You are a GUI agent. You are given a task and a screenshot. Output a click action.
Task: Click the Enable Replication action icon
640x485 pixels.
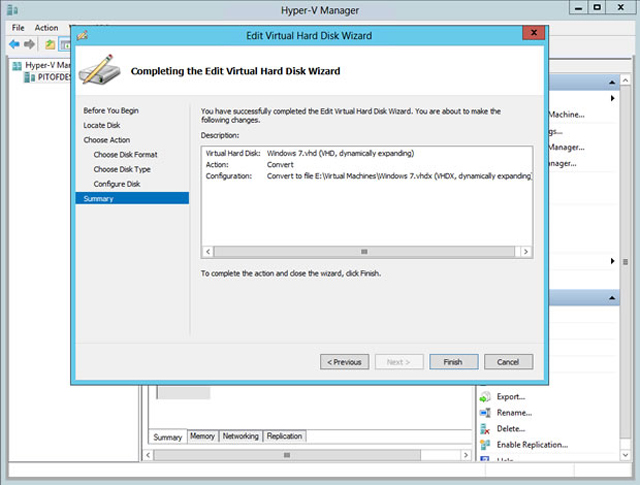click(x=485, y=445)
